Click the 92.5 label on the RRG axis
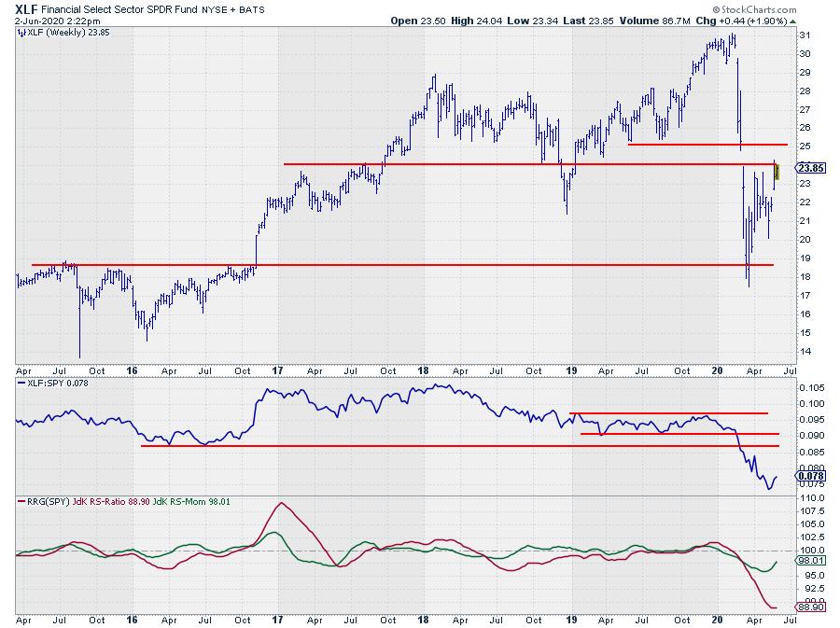 coord(813,589)
